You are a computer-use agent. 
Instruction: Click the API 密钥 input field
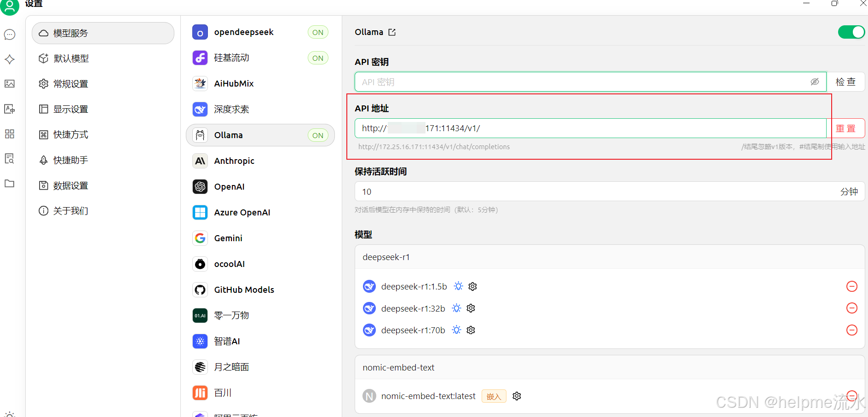pyautogui.click(x=591, y=82)
